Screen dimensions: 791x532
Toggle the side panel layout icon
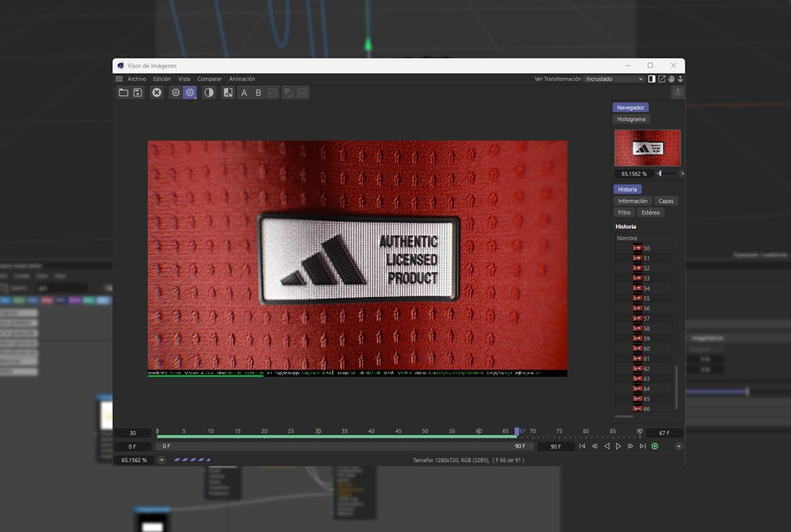pos(652,78)
